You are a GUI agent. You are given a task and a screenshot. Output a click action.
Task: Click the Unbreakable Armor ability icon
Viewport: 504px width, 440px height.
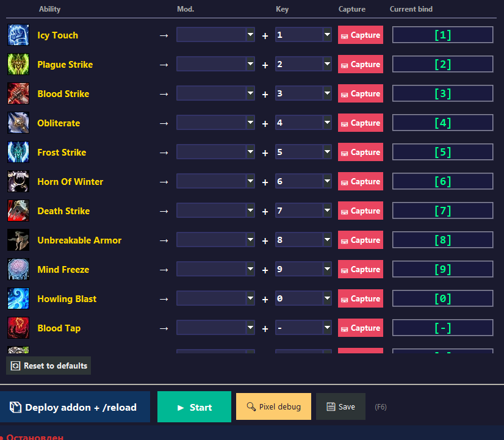click(x=18, y=240)
